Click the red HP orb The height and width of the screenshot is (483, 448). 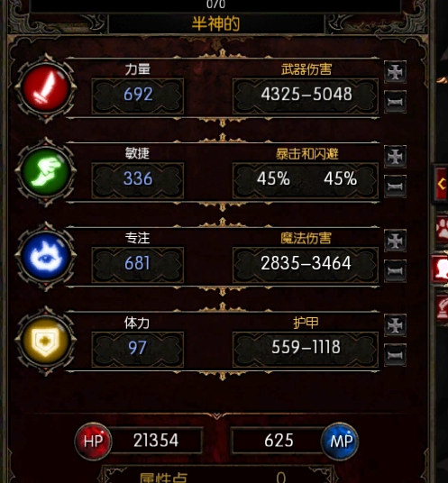point(93,442)
